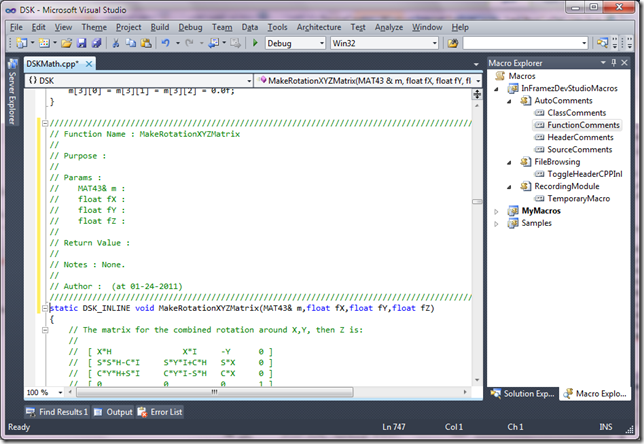
Task: Click the horizontal scrollbar thumb in editor
Action: [214, 392]
